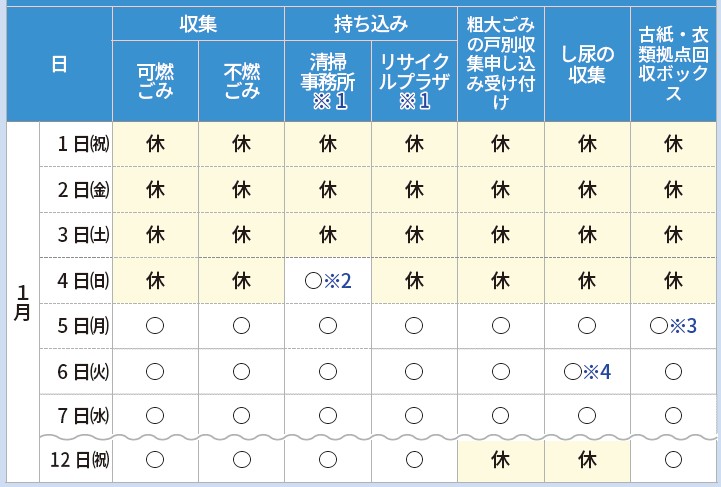Click the 休 cell for 可燃ごみ on 1日(祝)

coord(155,142)
